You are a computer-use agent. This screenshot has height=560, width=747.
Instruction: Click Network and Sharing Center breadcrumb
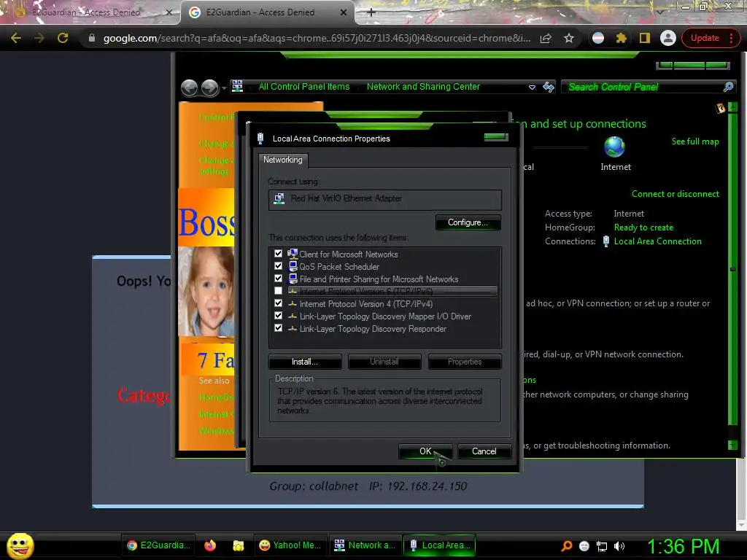coord(423,87)
